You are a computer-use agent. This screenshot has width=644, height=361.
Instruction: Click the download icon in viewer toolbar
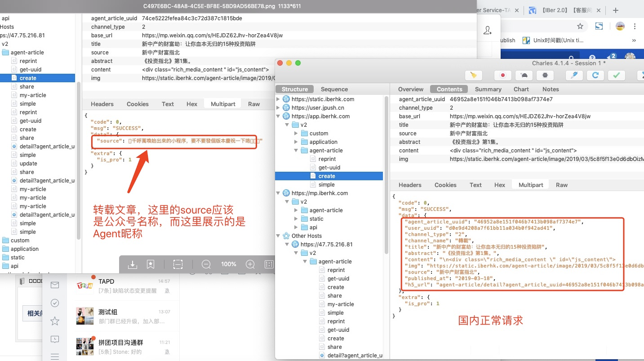(x=132, y=264)
